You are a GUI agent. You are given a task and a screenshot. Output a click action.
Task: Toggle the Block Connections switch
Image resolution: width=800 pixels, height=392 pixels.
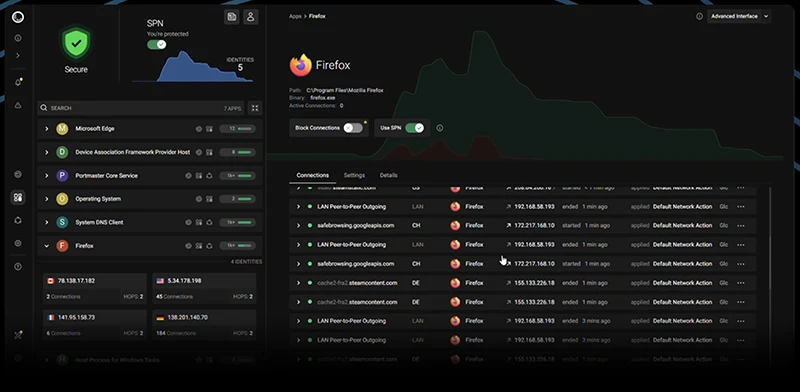353,128
